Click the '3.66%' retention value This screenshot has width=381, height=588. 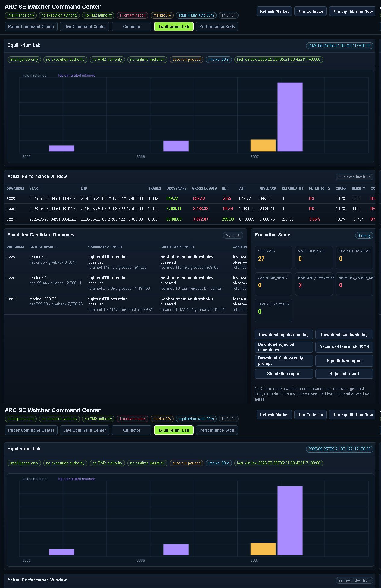pos(314,219)
